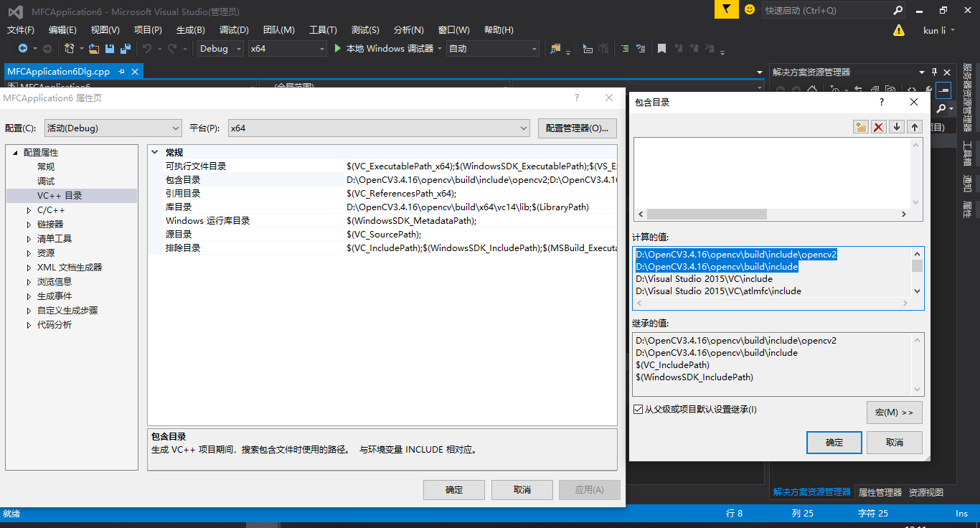
Task: Add a new include directory line
Action: pos(860,126)
